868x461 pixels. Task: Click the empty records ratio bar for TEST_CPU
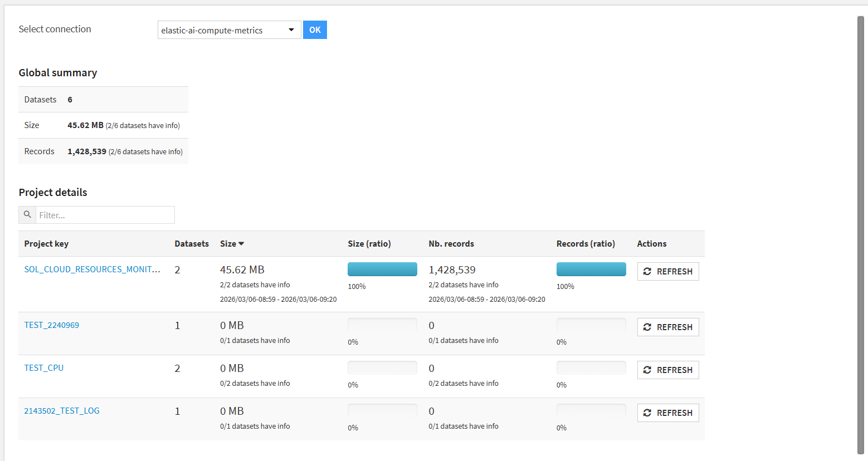coord(591,368)
